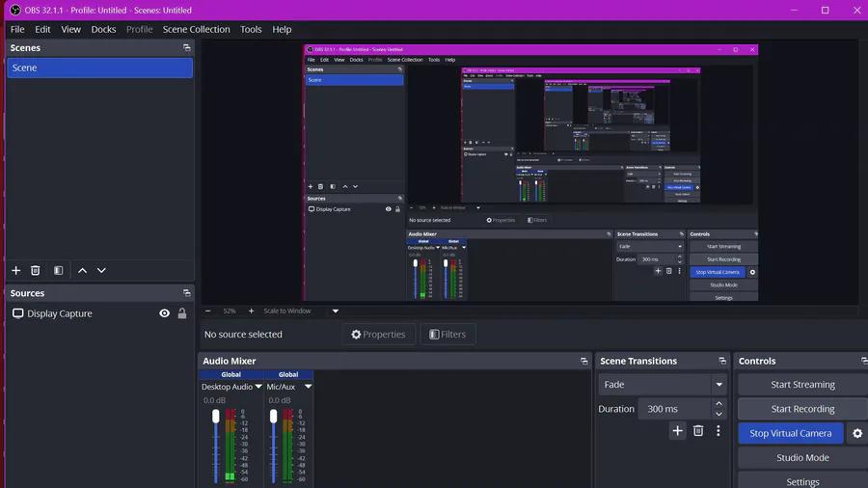Image resolution: width=868 pixels, height=488 pixels.
Task: Select the Scene item in Scenes list
Action: (x=100, y=68)
